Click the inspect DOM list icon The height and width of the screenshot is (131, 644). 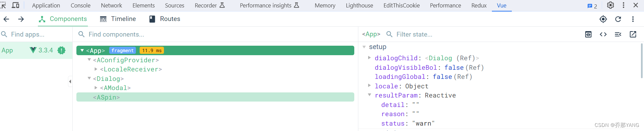[x=618, y=35]
